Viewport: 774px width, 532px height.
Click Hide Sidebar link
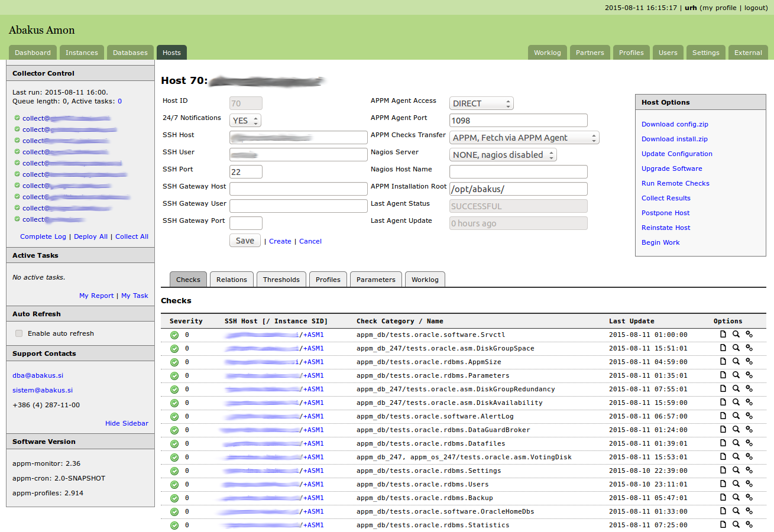pos(127,423)
